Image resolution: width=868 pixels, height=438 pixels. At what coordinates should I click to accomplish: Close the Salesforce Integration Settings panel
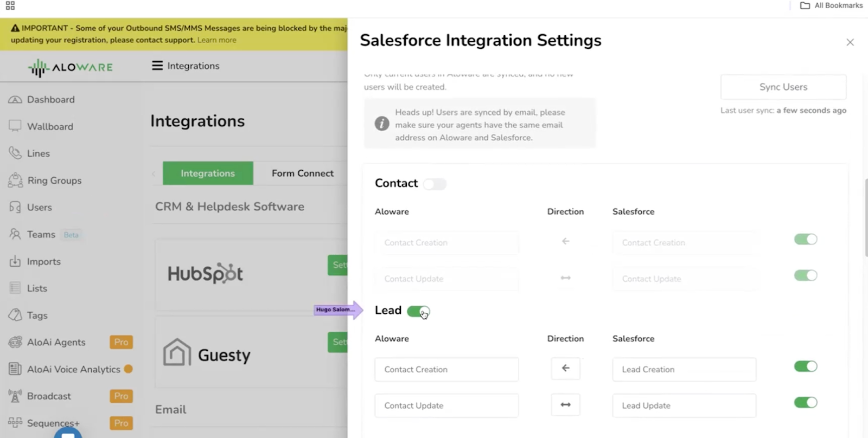[850, 42]
